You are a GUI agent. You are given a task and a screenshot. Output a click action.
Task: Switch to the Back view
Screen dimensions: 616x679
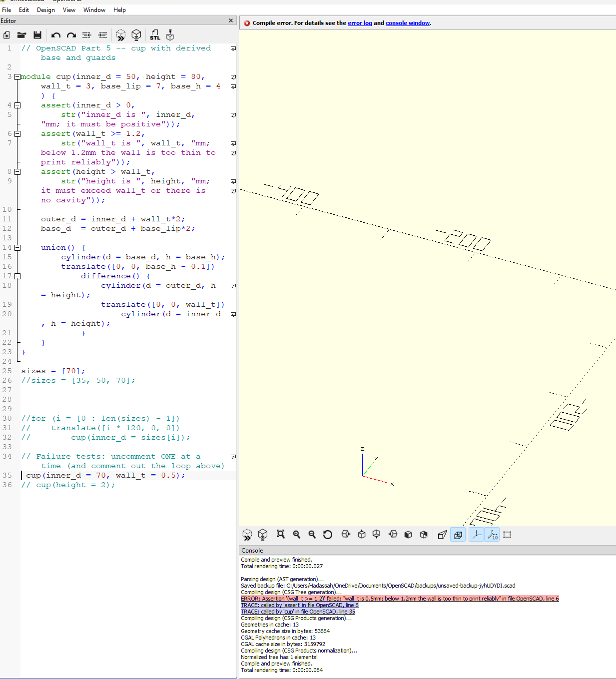[x=424, y=535]
